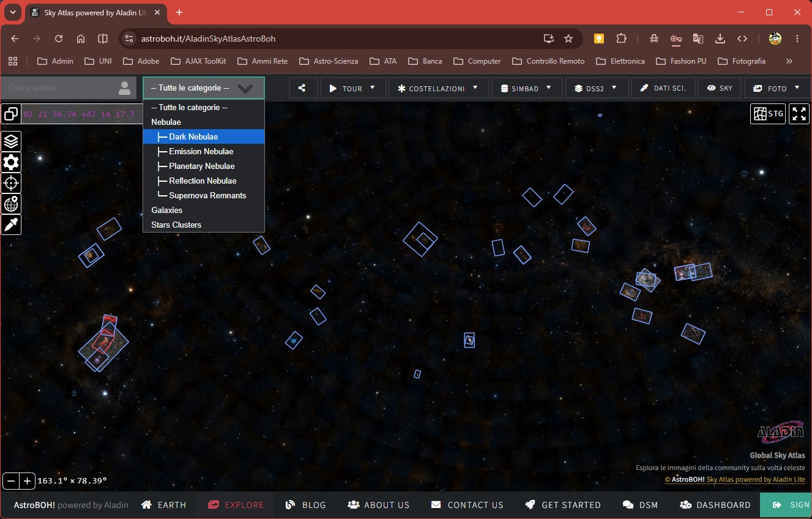
Task: Open the translate page icon
Action: (698, 39)
